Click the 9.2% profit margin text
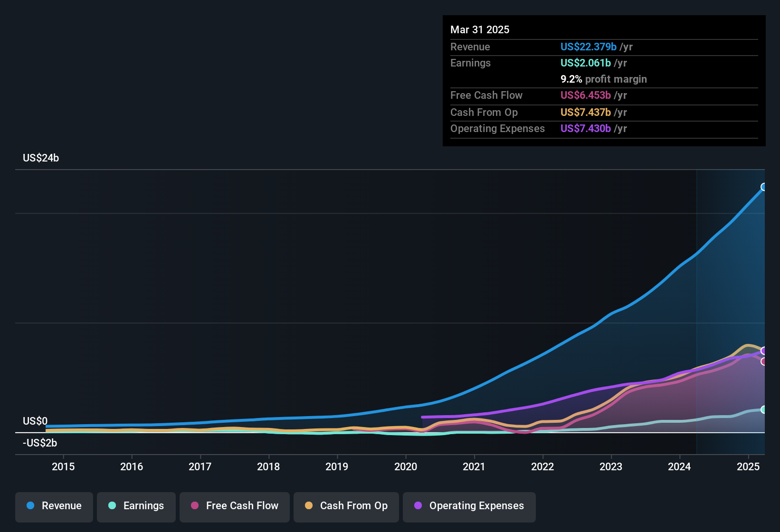Screen dimensions: 780x532 click(604, 79)
